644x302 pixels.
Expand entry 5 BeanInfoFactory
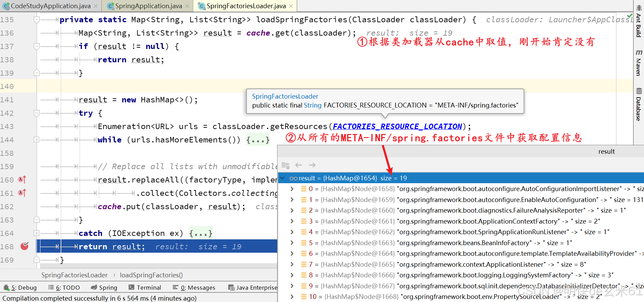(x=292, y=243)
